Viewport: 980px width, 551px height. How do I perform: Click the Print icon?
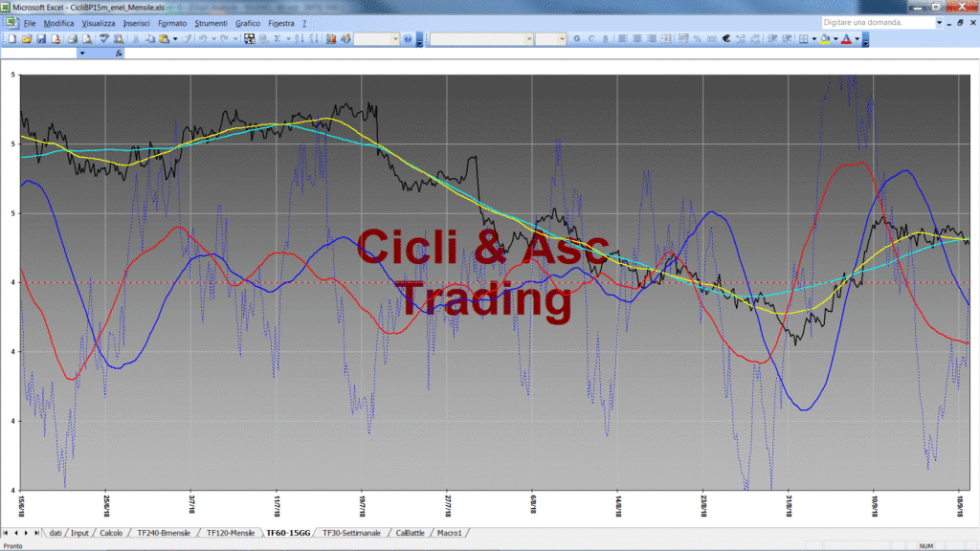tap(73, 38)
